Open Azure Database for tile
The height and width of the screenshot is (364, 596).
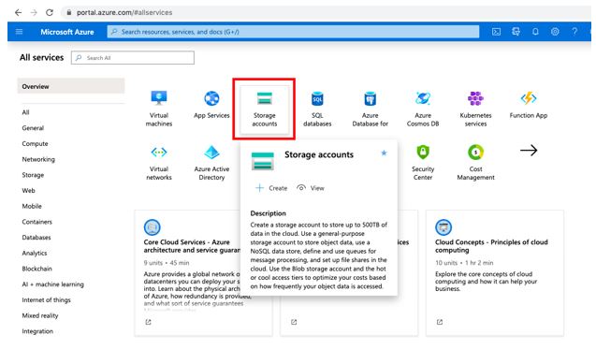tap(370, 109)
